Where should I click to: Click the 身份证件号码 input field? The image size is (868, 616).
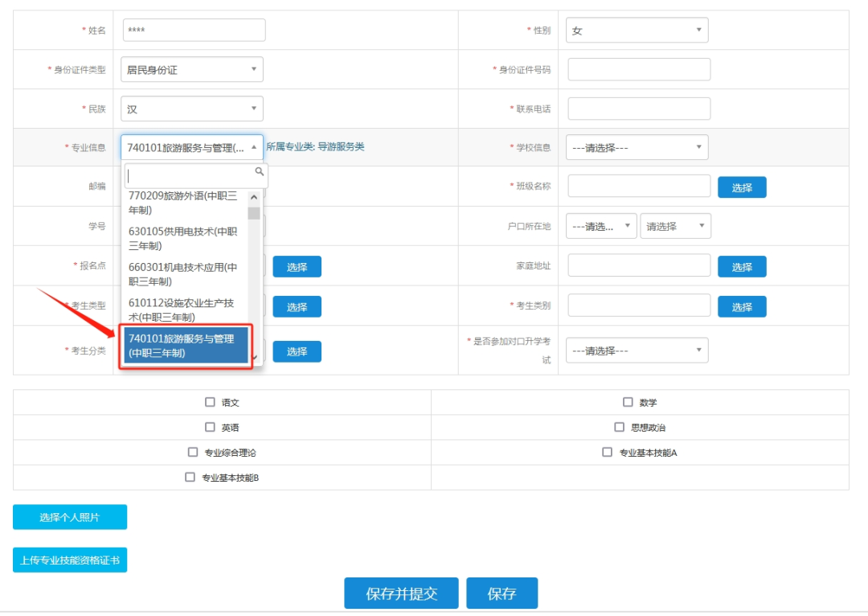[x=639, y=69]
